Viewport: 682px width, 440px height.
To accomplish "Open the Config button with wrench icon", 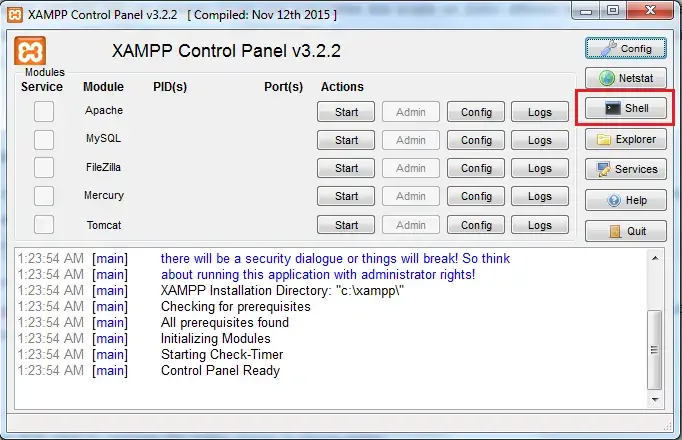I will (x=625, y=48).
